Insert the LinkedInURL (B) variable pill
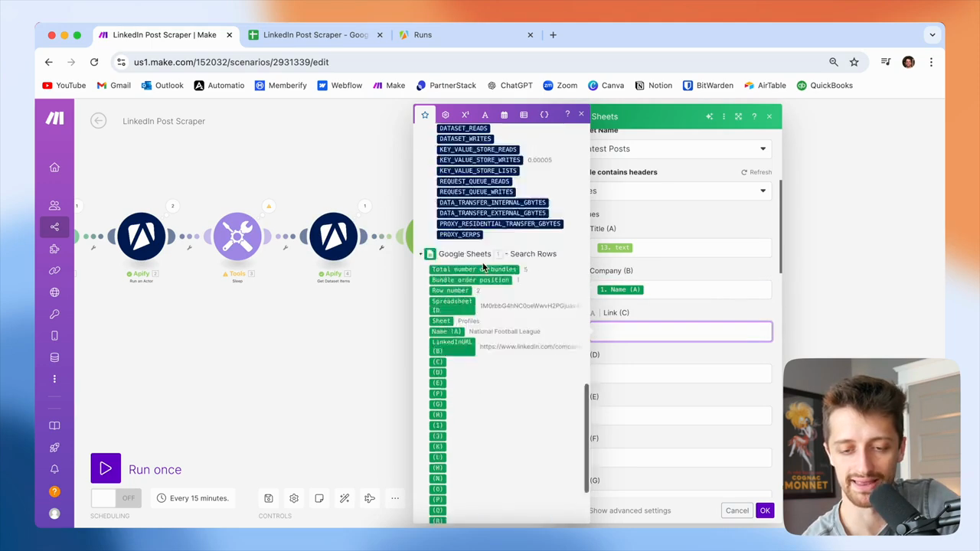980x551 pixels. (x=452, y=347)
